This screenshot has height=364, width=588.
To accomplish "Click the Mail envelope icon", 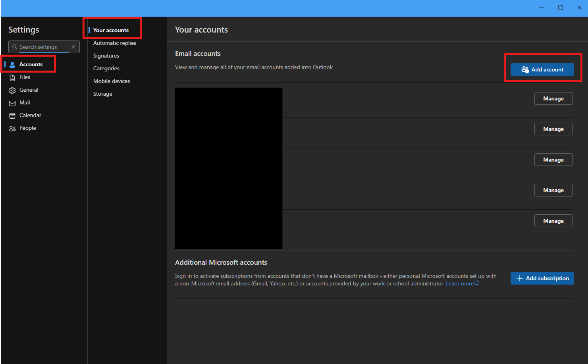I will click(x=12, y=103).
